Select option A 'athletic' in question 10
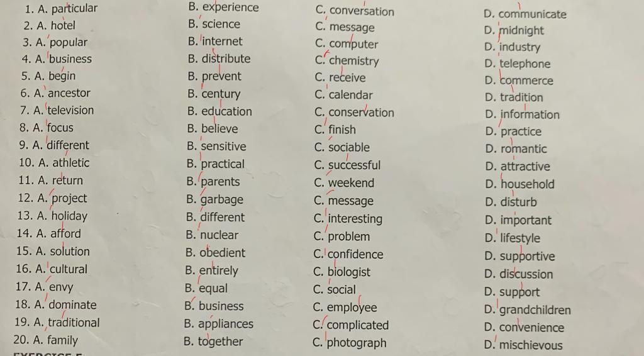 [64, 163]
